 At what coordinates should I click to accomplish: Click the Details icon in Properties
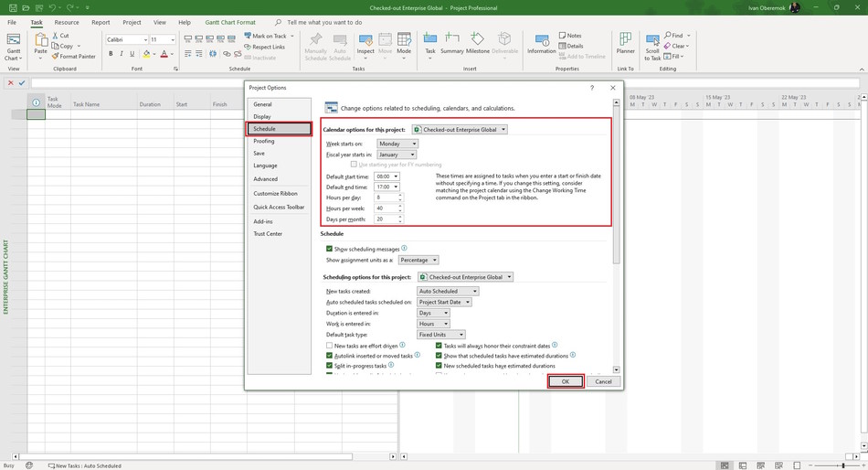(563, 46)
